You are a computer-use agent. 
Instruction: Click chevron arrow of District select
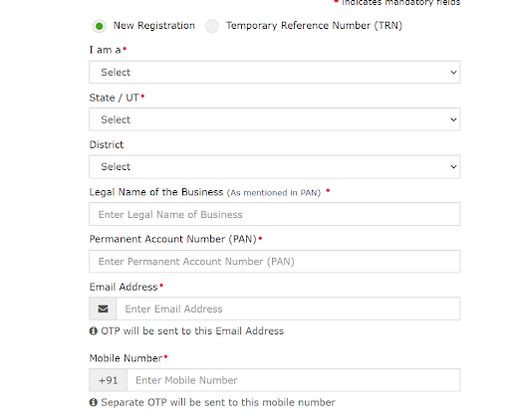[x=453, y=166]
